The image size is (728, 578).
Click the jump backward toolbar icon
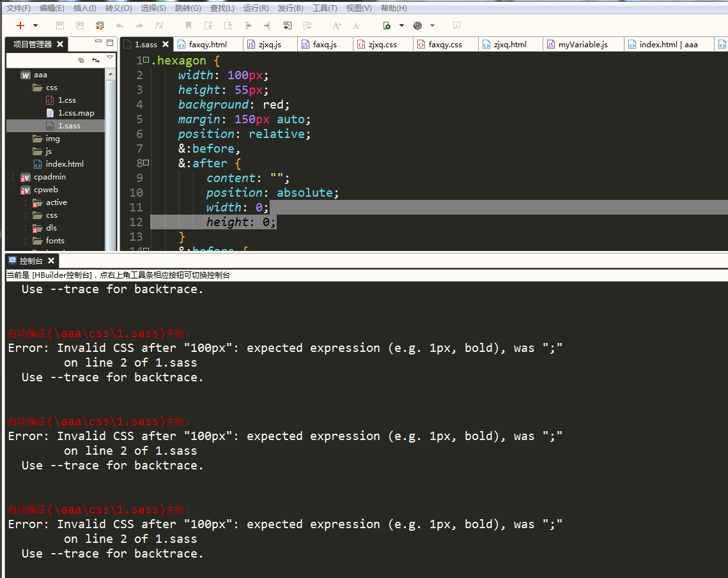click(249, 26)
